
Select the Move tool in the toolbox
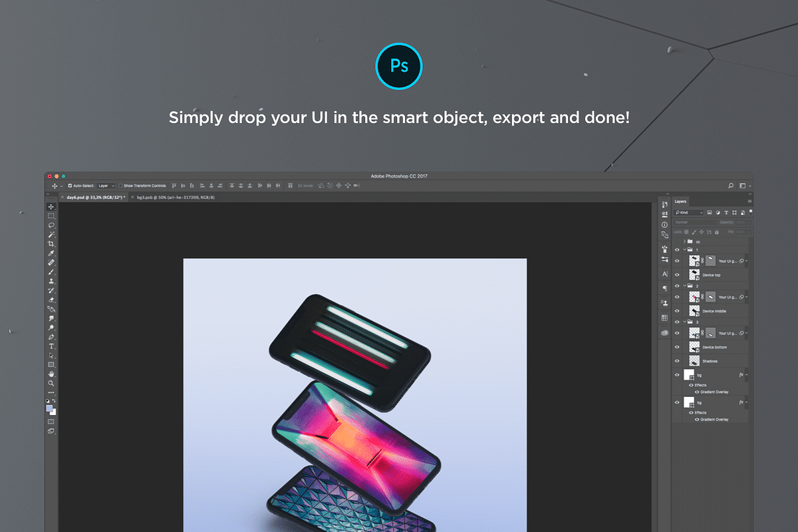click(51, 207)
